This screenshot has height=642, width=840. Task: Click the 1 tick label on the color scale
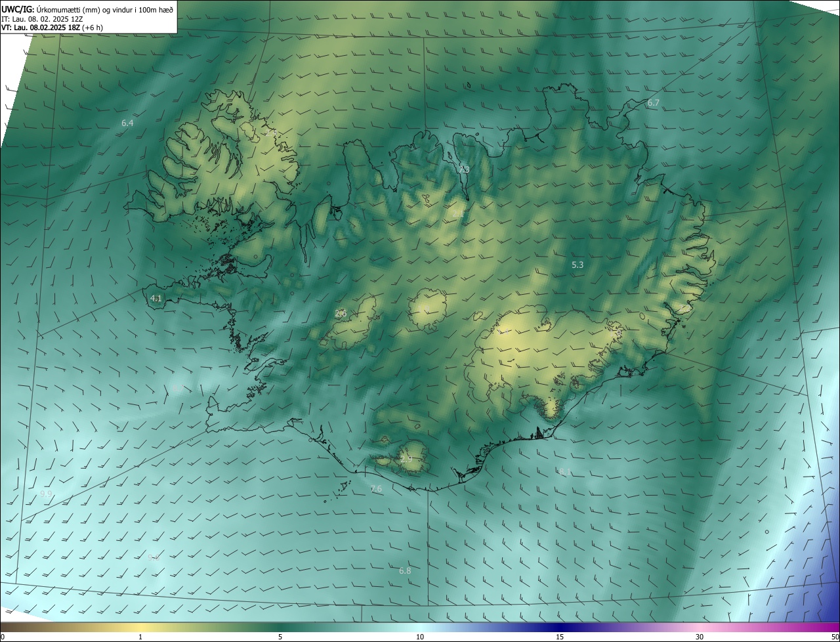[140, 637]
